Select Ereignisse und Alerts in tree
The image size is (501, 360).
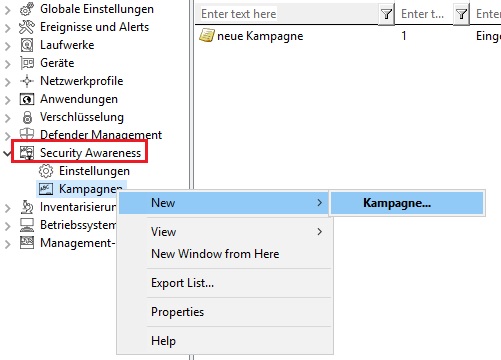point(94,27)
